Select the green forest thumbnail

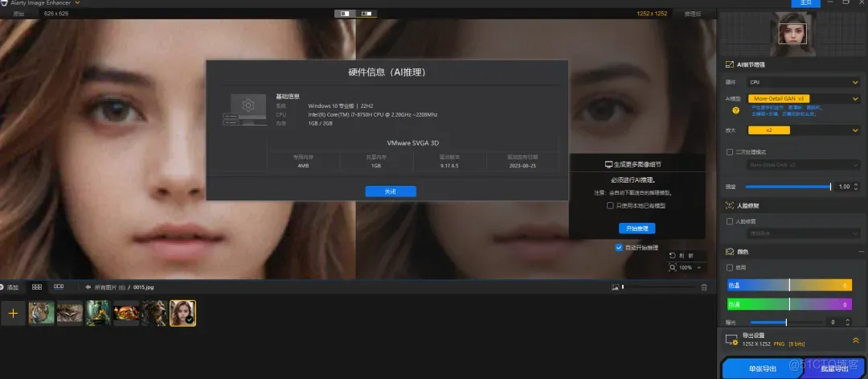(x=98, y=313)
